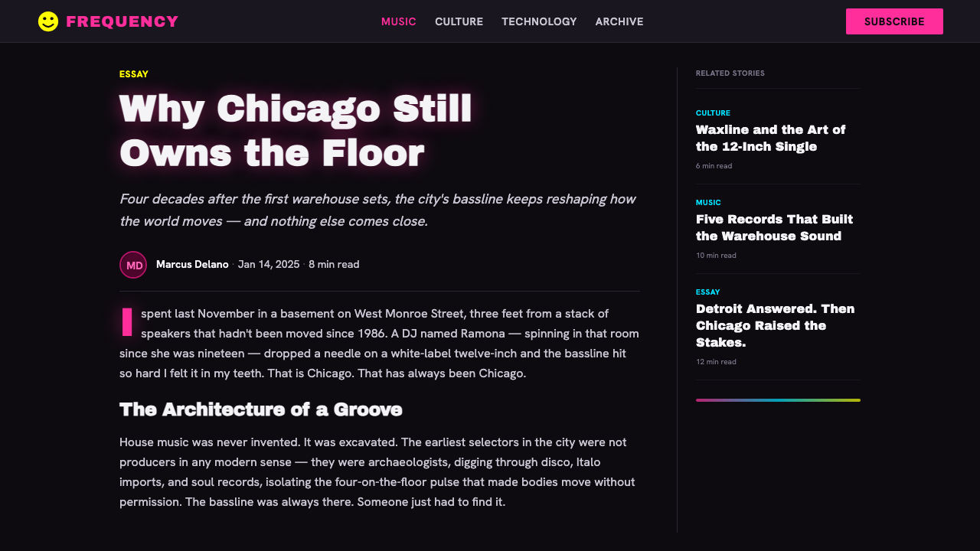Viewport: 980px width, 551px height.
Task: Click the FREQUENCY site title
Action: tap(122, 21)
